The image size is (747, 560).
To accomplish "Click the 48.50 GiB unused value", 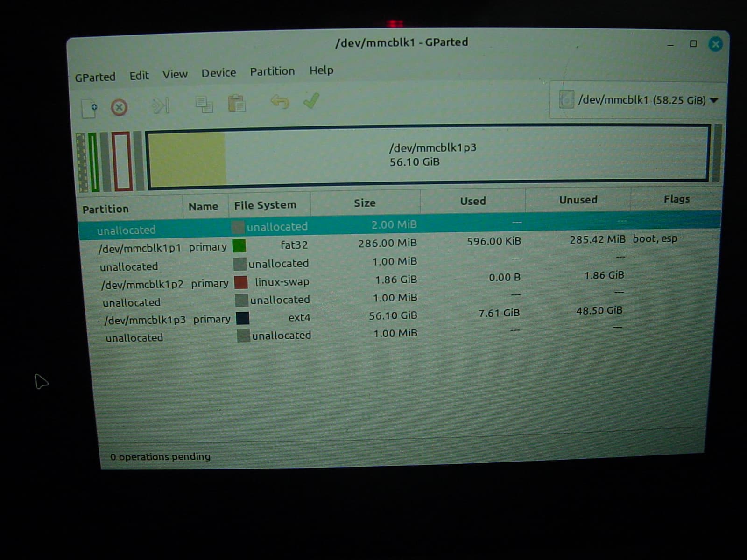I will [599, 310].
